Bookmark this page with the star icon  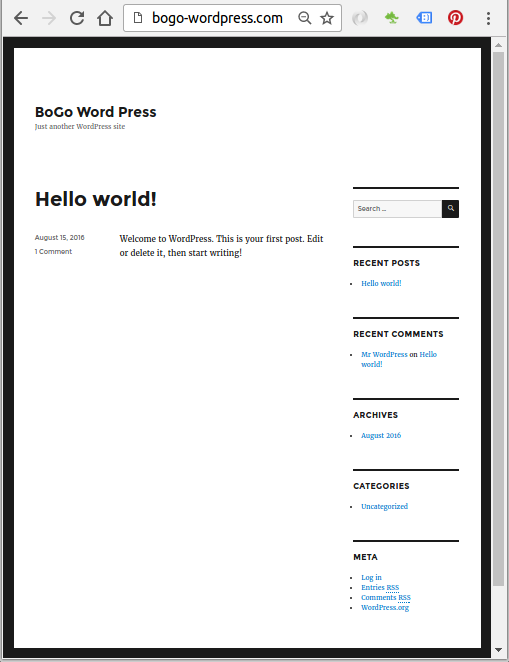(x=327, y=18)
